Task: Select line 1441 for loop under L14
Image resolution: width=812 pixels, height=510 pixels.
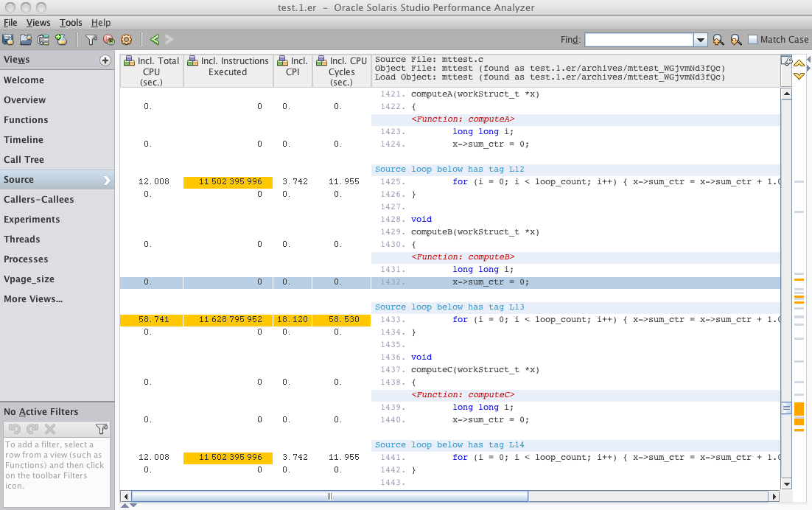Action: [576, 457]
